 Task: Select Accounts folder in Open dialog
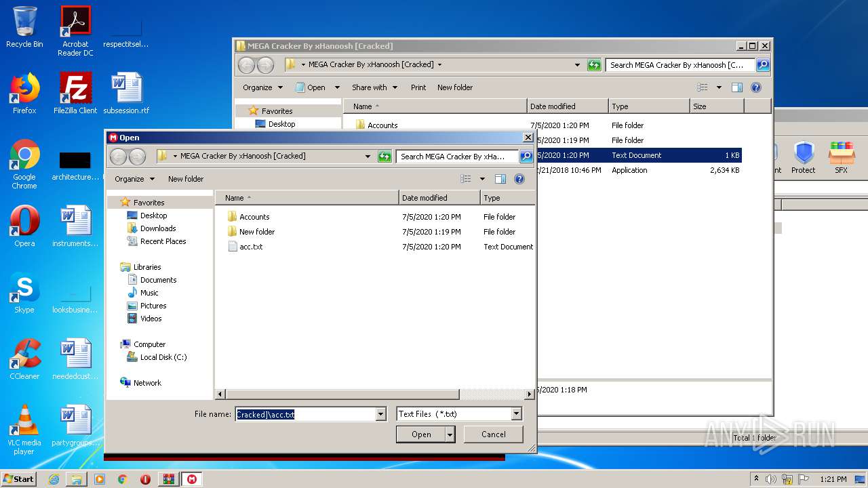click(254, 217)
